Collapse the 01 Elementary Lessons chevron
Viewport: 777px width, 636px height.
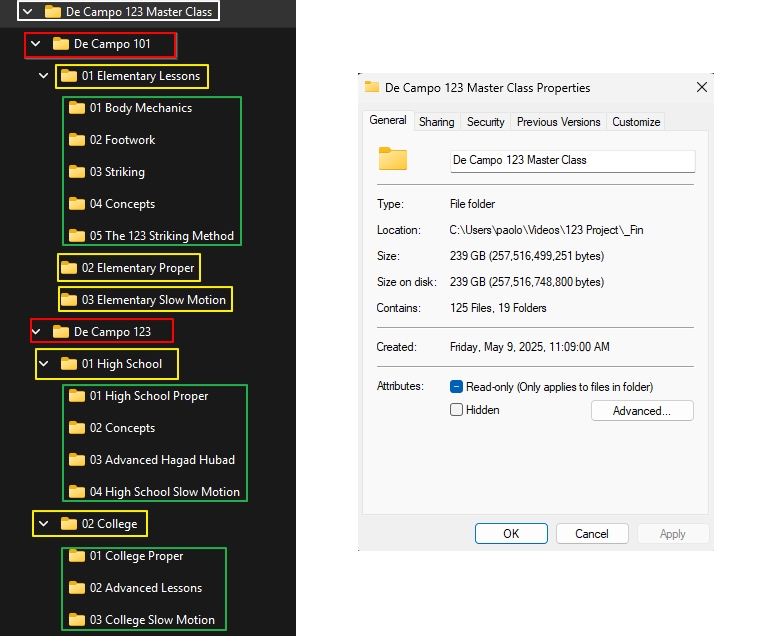tap(44, 76)
